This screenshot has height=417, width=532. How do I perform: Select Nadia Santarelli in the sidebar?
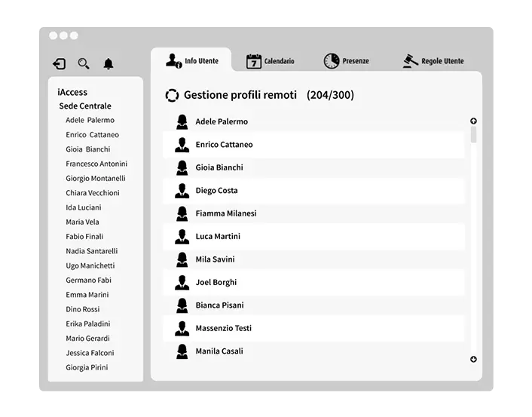coord(92,251)
